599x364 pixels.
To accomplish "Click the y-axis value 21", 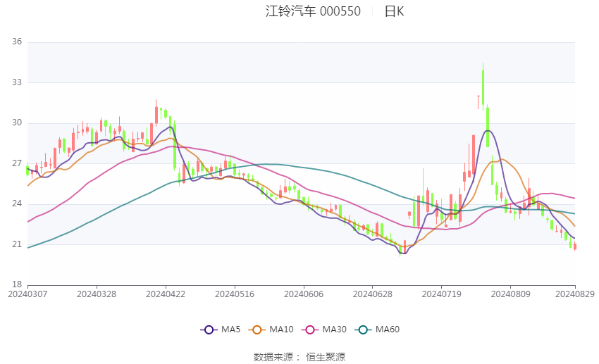I will pyautogui.click(x=17, y=244).
